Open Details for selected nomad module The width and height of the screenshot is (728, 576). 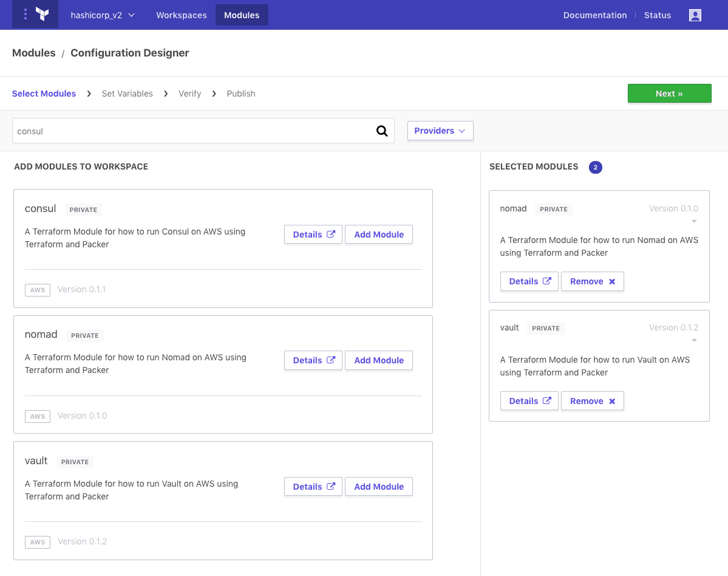click(529, 281)
